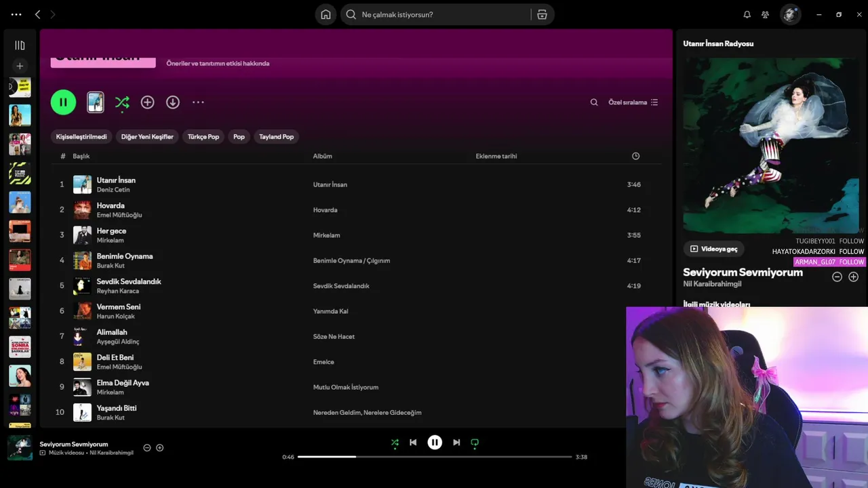This screenshot has width=868, height=488.
Task: Open the profile avatar menu
Action: click(791, 14)
